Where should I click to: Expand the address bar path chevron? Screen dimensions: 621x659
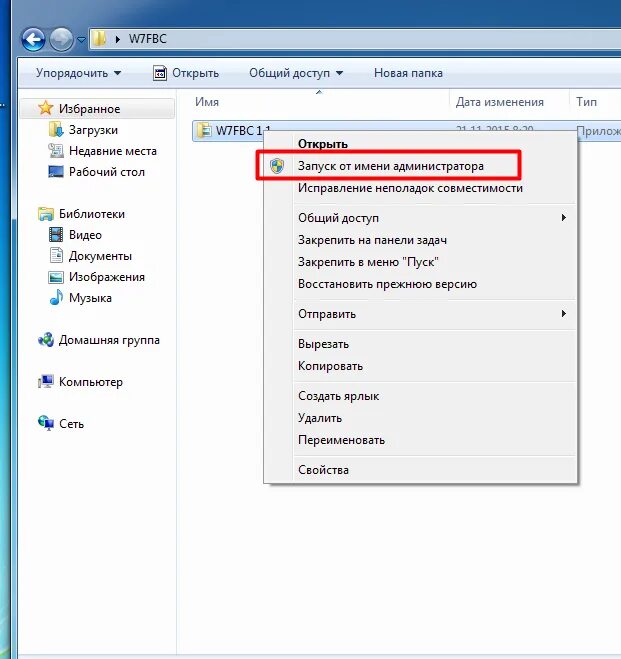click(x=117, y=39)
